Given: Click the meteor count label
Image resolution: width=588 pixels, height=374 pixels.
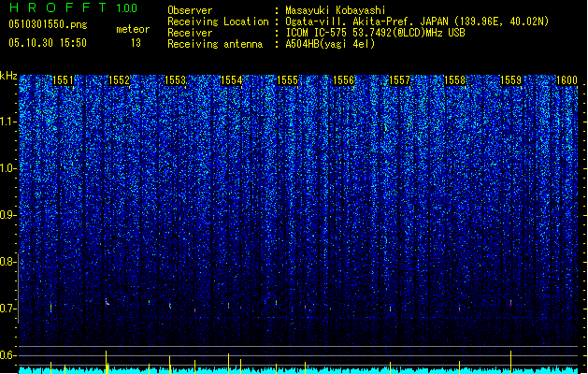Looking at the screenshot, I should coord(133,29).
